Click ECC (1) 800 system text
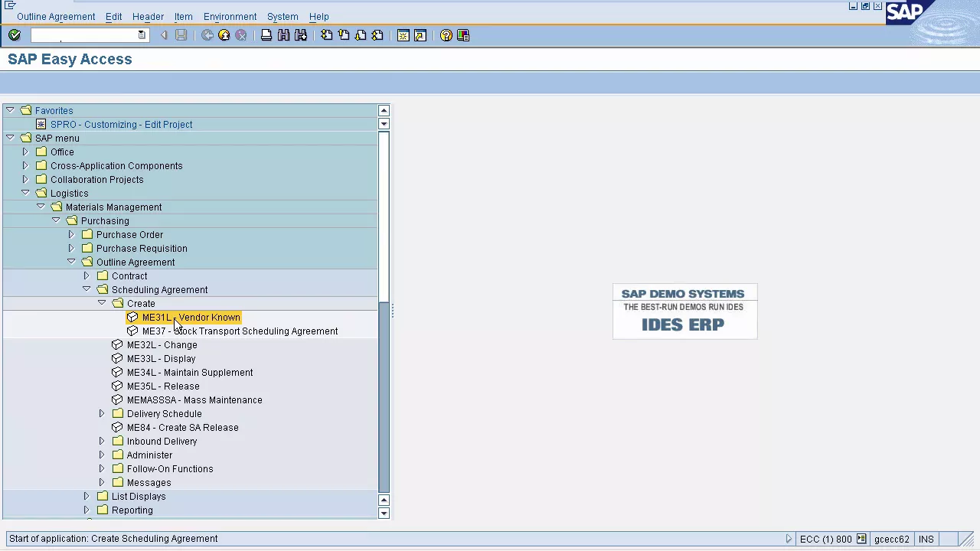Image resolution: width=980 pixels, height=551 pixels. [825, 539]
